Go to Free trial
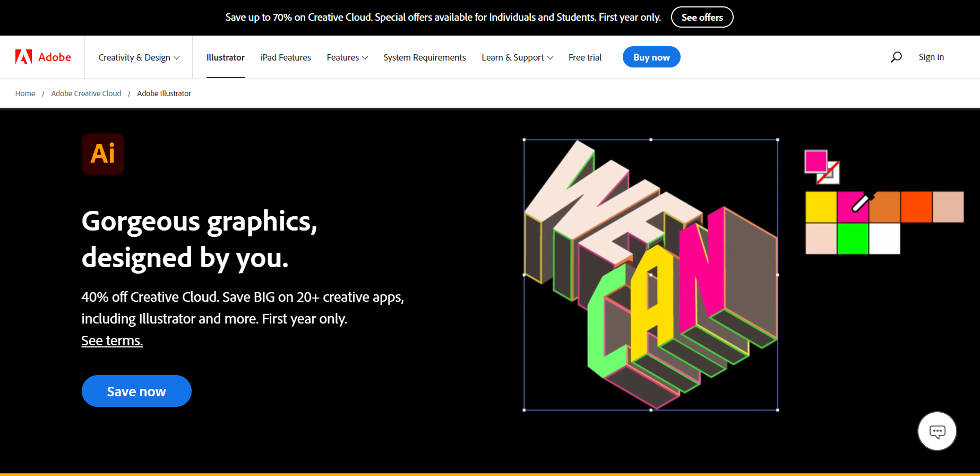 (585, 57)
